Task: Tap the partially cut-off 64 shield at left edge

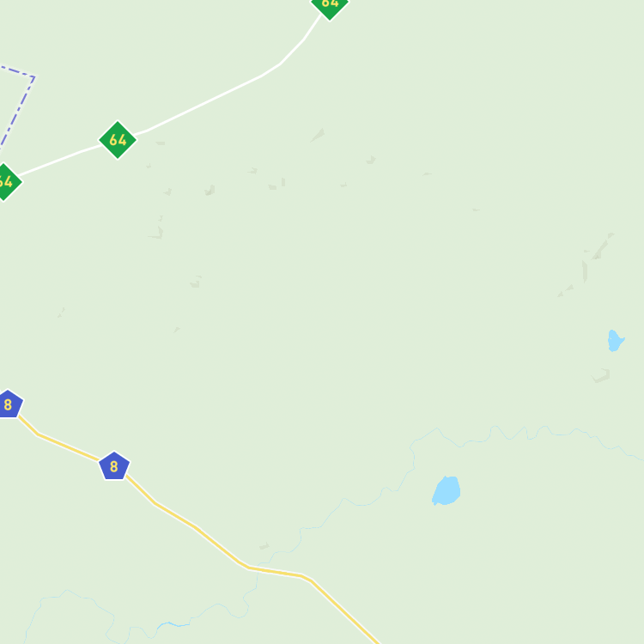Action: tap(6, 182)
